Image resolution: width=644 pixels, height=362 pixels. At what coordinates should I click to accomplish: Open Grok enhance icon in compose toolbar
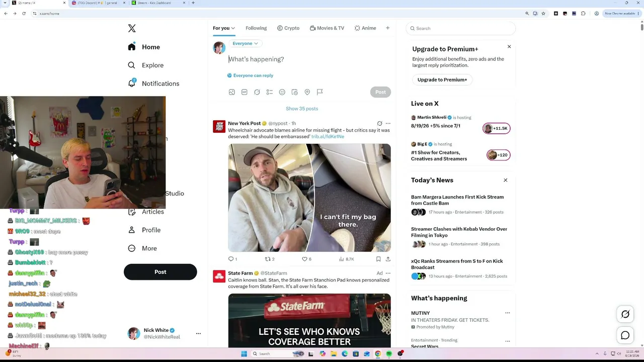click(x=257, y=92)
